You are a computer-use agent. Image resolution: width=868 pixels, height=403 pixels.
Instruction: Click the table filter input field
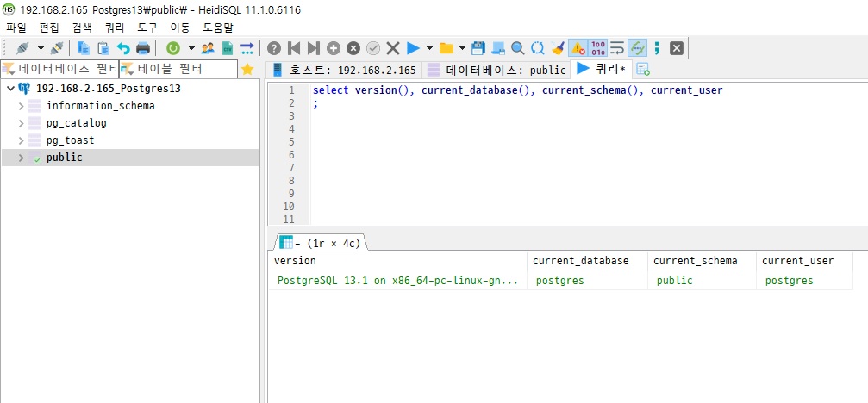[x=178, y=69]
